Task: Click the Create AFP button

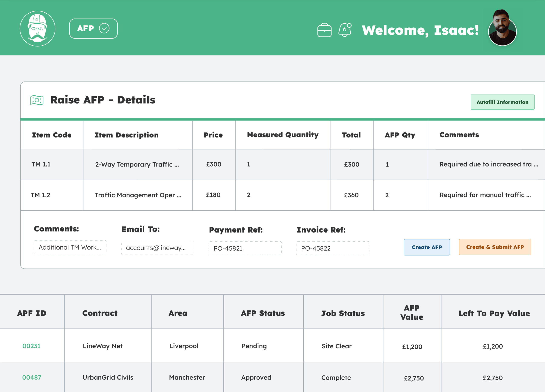Action: [x=427, y=247]
